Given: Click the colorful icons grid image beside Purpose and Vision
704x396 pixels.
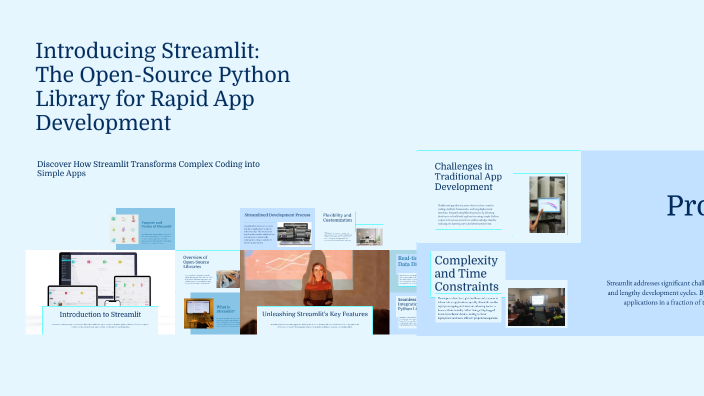Looking at the screenshot, I should click(x=123, y=229).
